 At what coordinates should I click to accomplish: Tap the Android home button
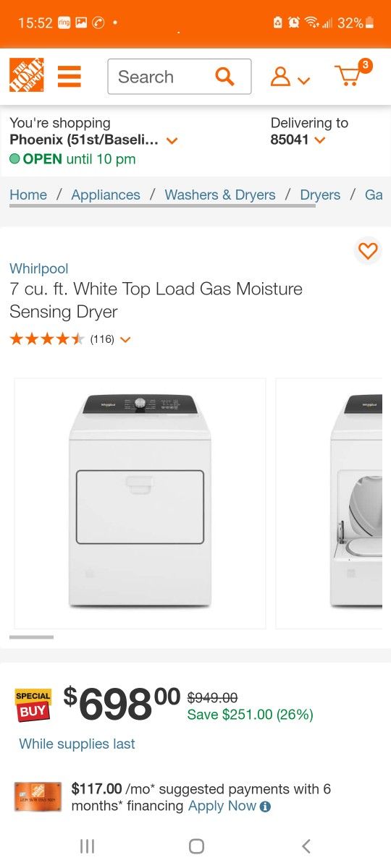[196, 846]
